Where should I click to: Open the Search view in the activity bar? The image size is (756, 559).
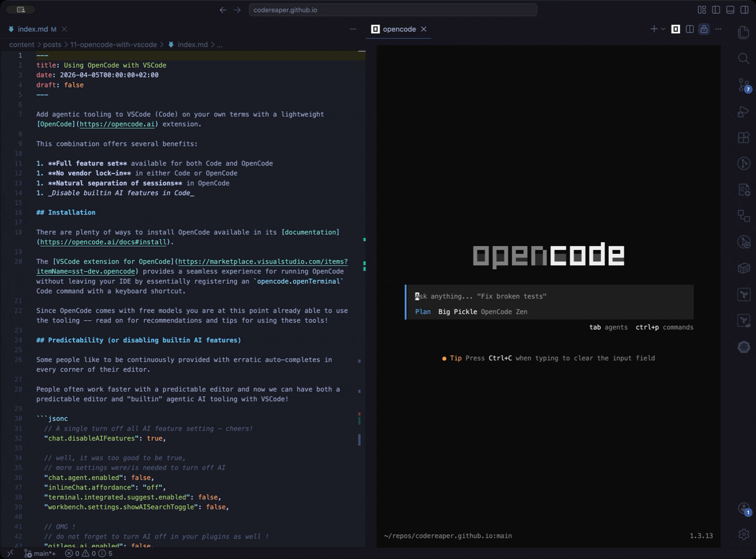(x=744, y=59)
